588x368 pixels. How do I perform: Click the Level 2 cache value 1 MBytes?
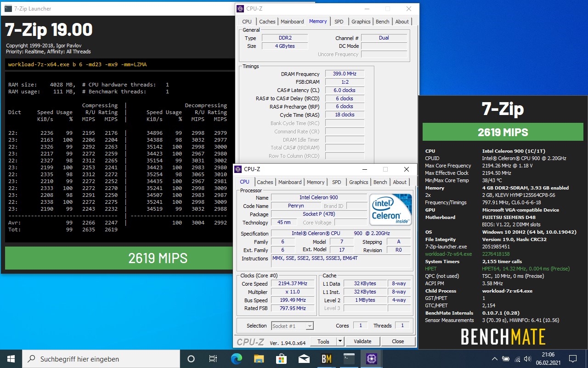[x=365, y=300]
